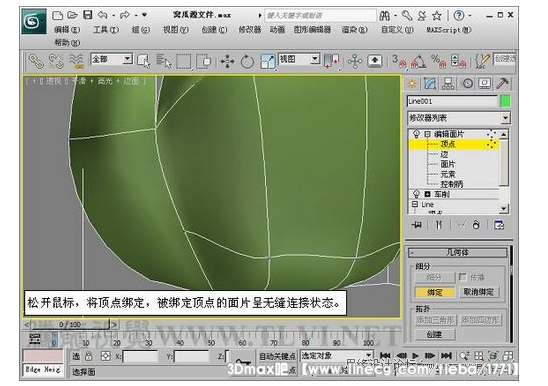Select the 元素 sub-object level
548x386 pixels.
448,174
